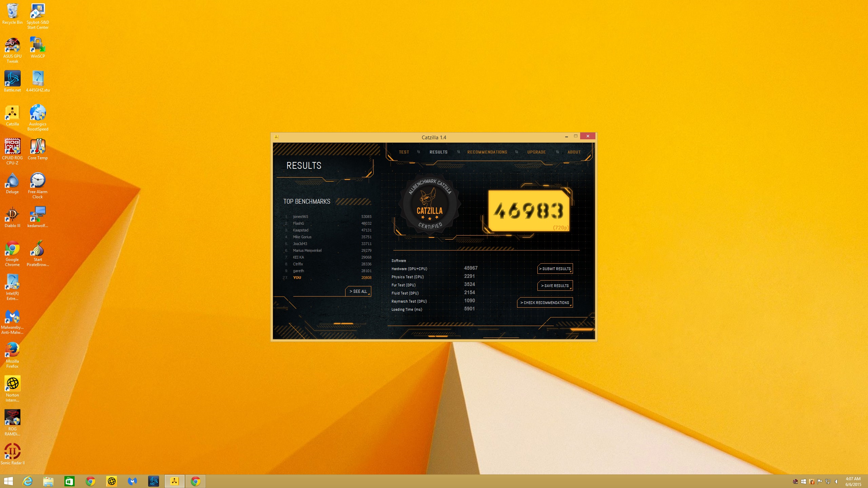Click the SEE ALL benchmarks button
This screenshot has height=488, width=868.
(x=358, y=291)
